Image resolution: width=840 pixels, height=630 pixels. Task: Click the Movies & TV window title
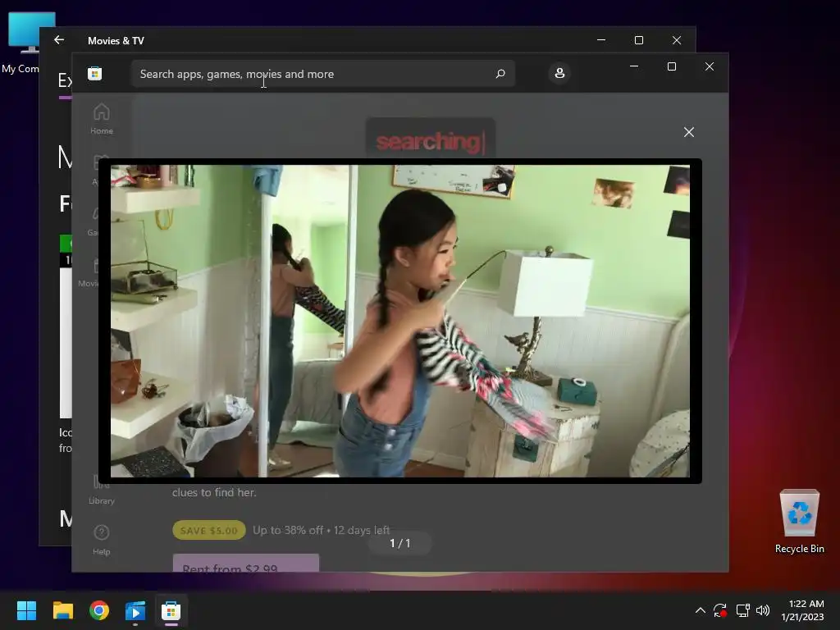pos(116,41)
